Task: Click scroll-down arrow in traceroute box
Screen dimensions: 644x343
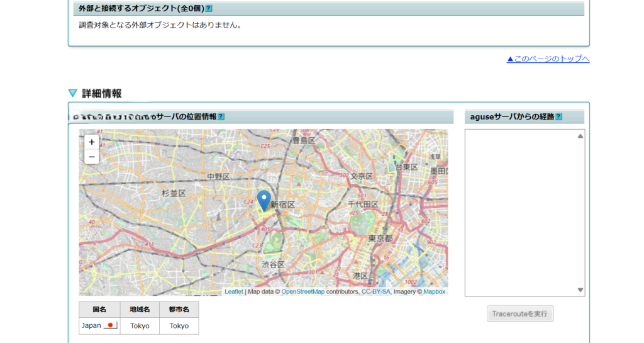Action: click(580, 290)
